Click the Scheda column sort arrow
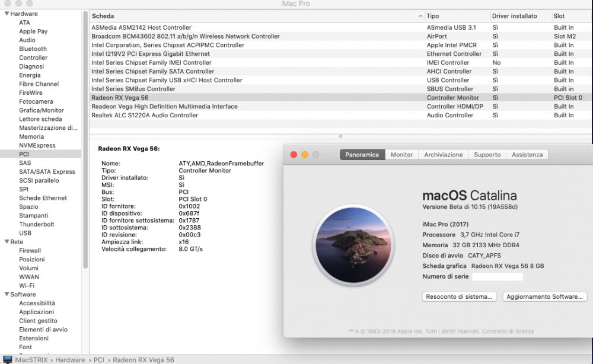The width and height of the screenshot is (593, 364). pyautogui.click(x=420, y=16)
